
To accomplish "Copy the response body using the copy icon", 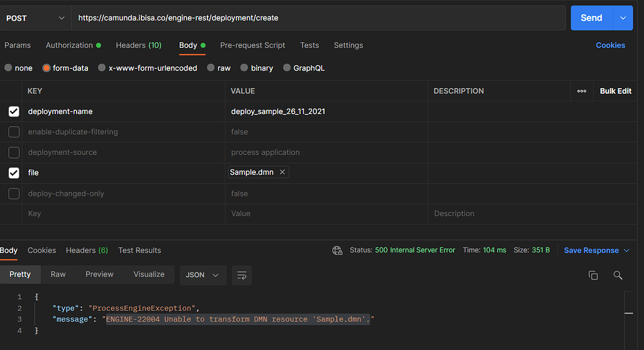I will tap(593, 275).
